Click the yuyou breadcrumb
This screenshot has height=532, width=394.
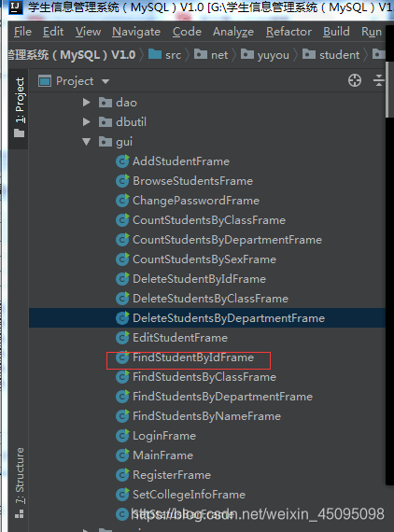pos(265,55)
